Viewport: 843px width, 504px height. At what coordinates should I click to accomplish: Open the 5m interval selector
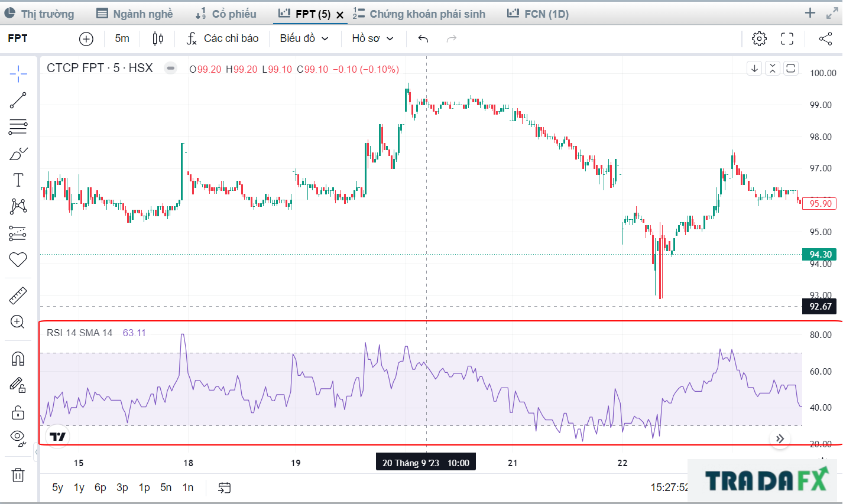[122, 38]
